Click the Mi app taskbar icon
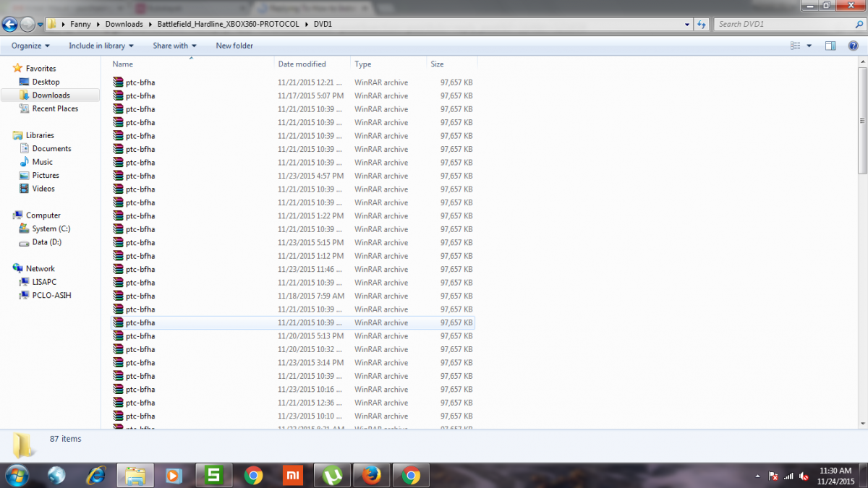 click(293, 475)
